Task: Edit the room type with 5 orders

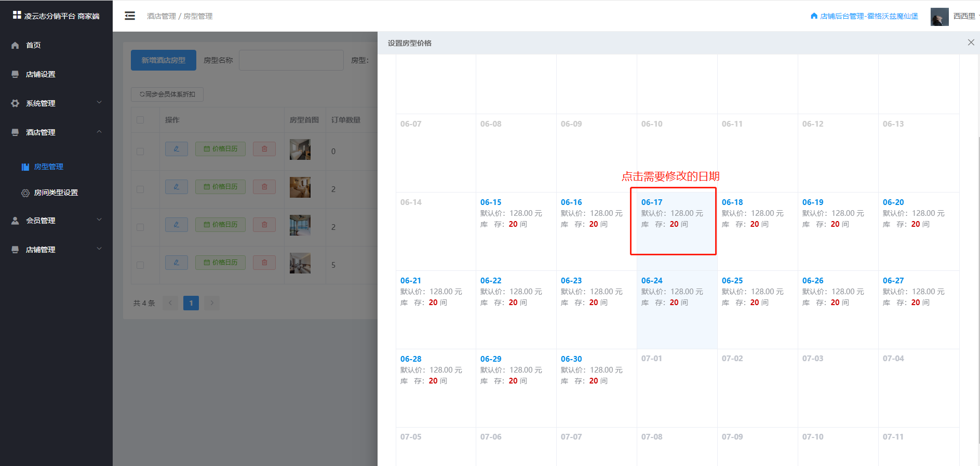Action: click(x=177, y=263)
